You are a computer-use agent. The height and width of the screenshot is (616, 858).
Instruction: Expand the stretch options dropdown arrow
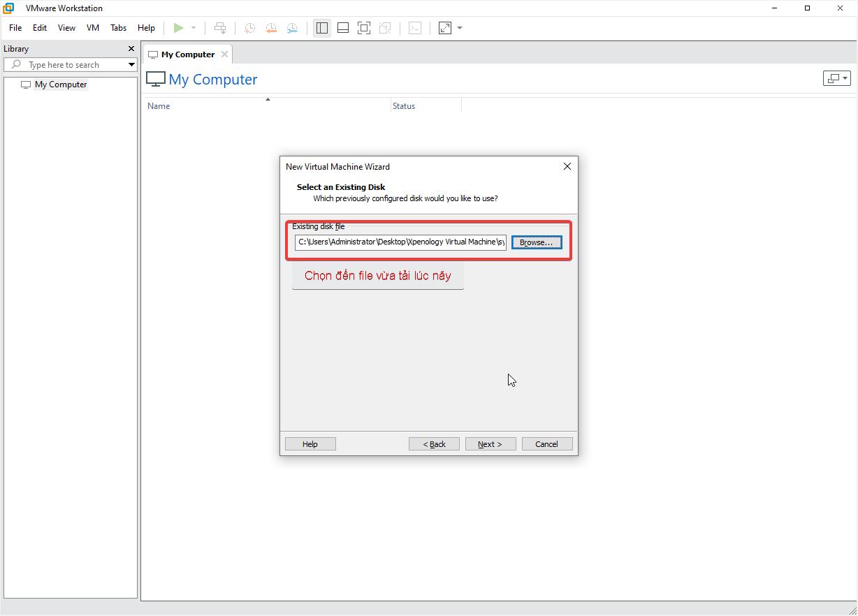460,28
